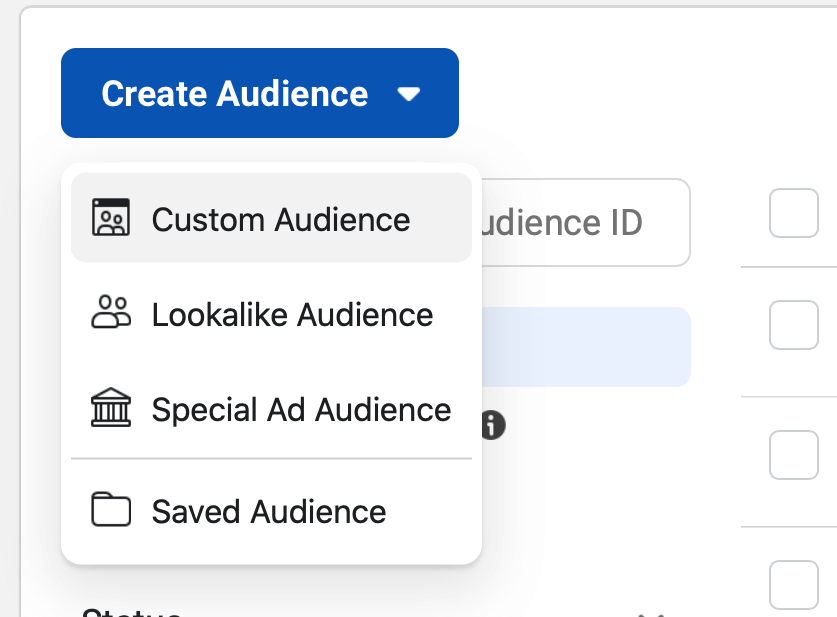Image resolution: width=837 pixels, height=617 pixels.
Task: Click the dark info icon
Action: tap(493, 425)
